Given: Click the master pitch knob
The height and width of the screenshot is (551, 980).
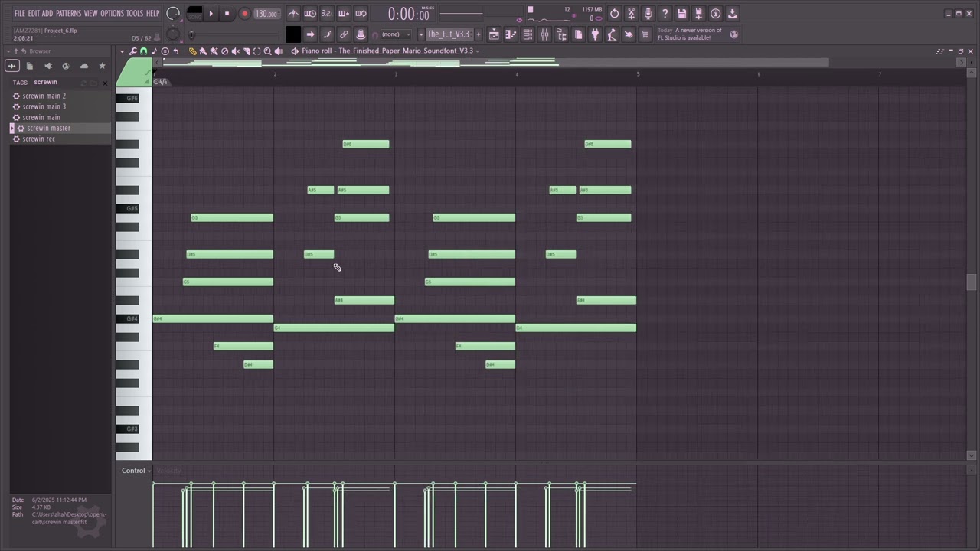Looking at the screenshot, I should (x=173, y=34).
